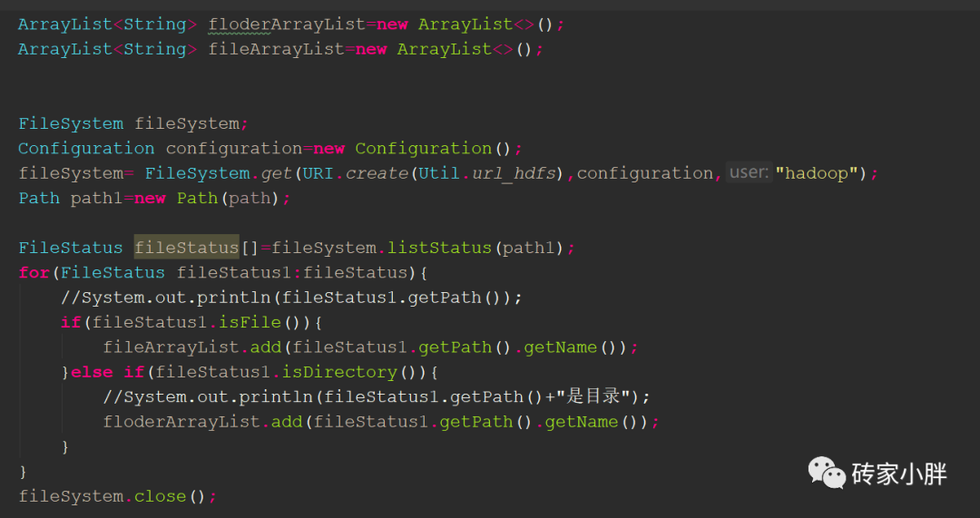Screen dimensions: 980x518
Task: Click the 'else' keyword
Action: point(92,373)
